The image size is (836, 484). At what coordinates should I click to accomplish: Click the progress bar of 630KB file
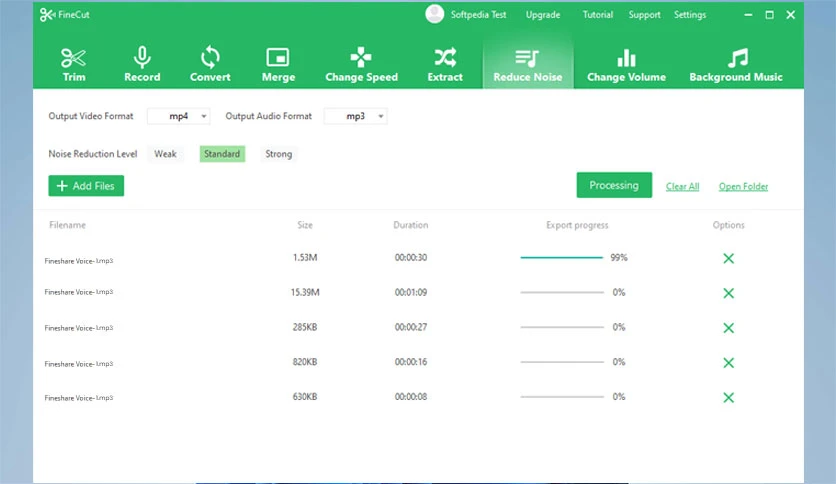pos(562,397)
